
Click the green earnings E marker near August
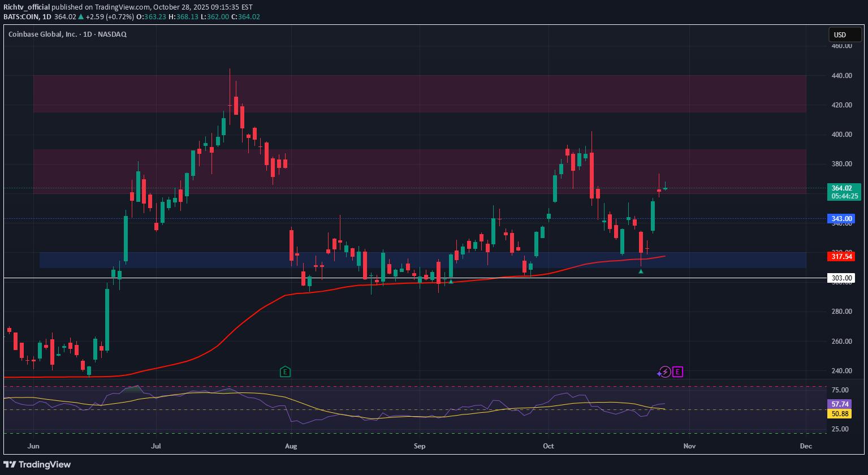286,372
